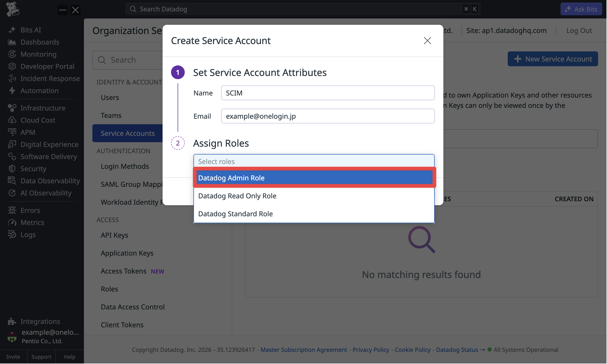The width and height of the screenshot is (607, 364).
Task: Open Errors bug icon in sidebar
Action: (12, 210)
